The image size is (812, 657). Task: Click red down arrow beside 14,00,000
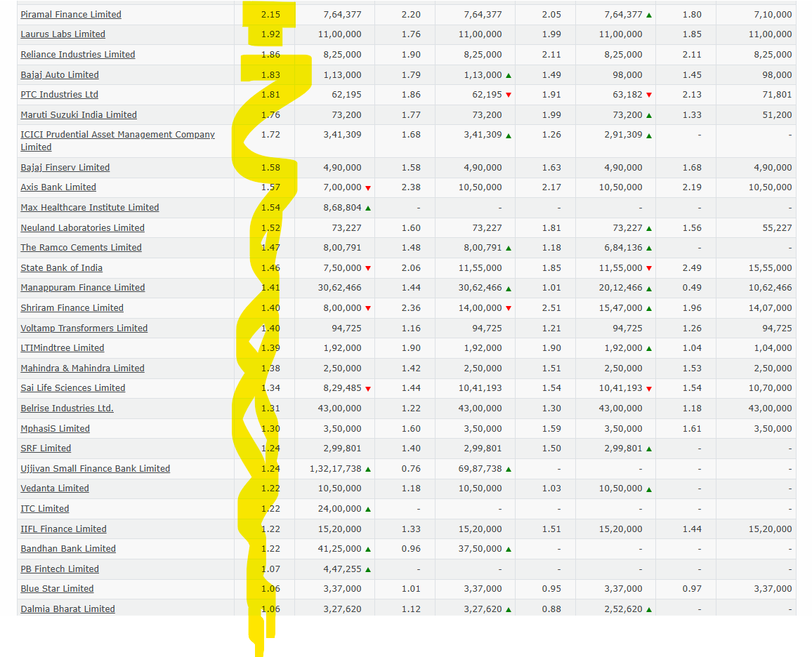click(509, 308)
